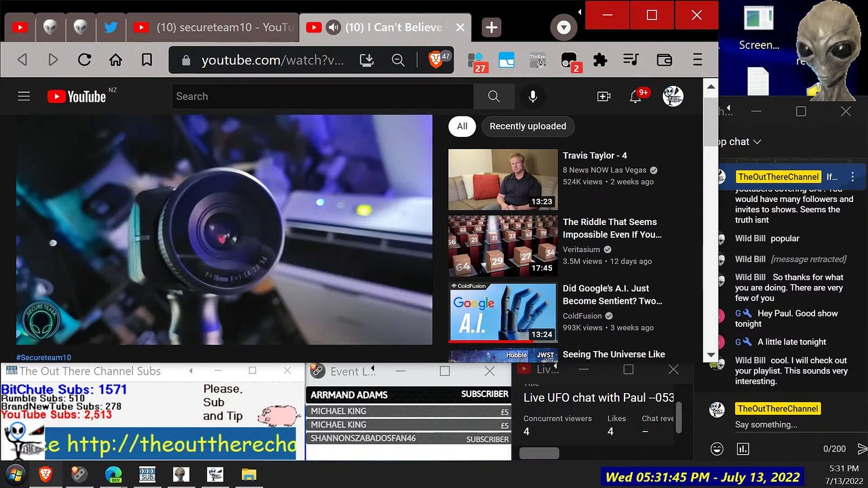Click the YouTube search input field

pyautogui.click(x=323, y=96)
